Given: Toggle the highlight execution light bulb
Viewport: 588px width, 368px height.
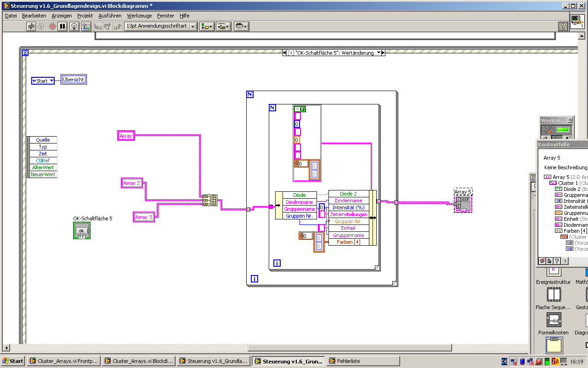Looking at the screenshot, I should click(74, 27).
